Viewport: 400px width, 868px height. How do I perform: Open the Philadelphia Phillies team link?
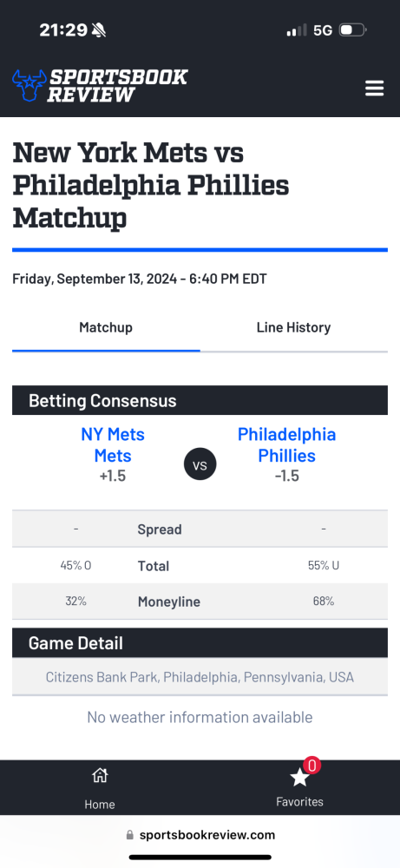[x=286, y=445]
